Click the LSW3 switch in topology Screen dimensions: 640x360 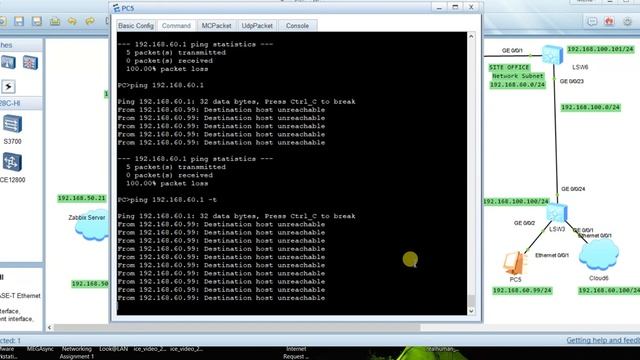pos(557,213)
